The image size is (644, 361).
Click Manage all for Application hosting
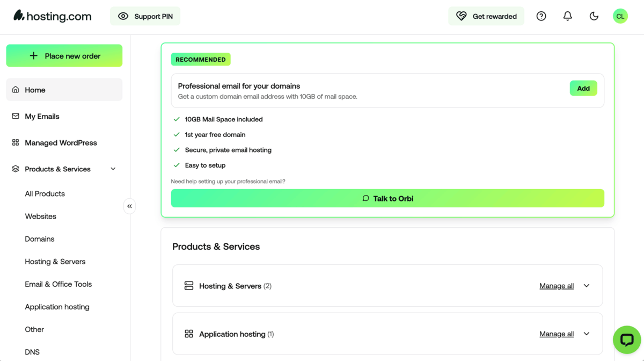[557, 334]
